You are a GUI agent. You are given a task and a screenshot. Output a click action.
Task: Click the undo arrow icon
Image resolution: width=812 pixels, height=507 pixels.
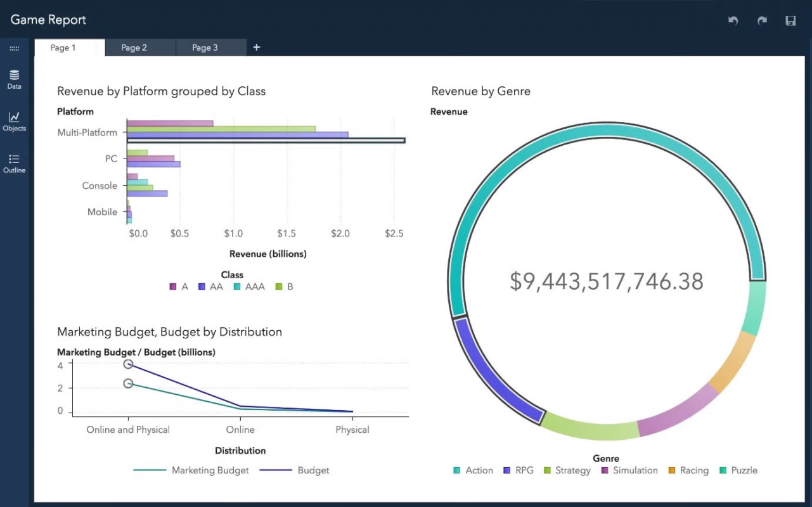coord(733,21)
